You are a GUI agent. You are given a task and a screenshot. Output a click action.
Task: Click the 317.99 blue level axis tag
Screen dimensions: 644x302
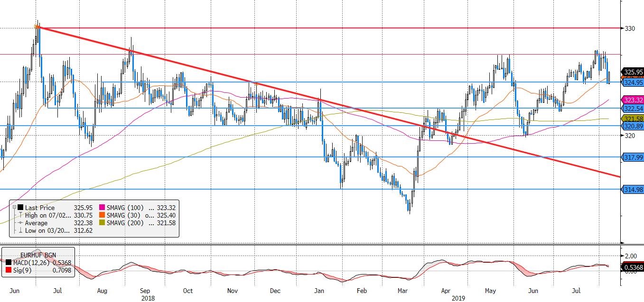pyautogui.click(x=633, y=157)
